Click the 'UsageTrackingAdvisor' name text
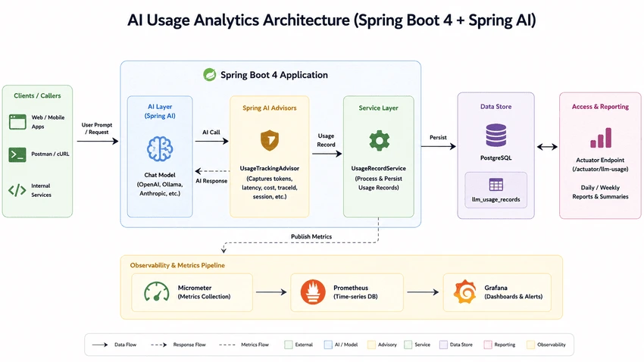The height and width of the screenshot is (362, 644). [x=270, y=168]
